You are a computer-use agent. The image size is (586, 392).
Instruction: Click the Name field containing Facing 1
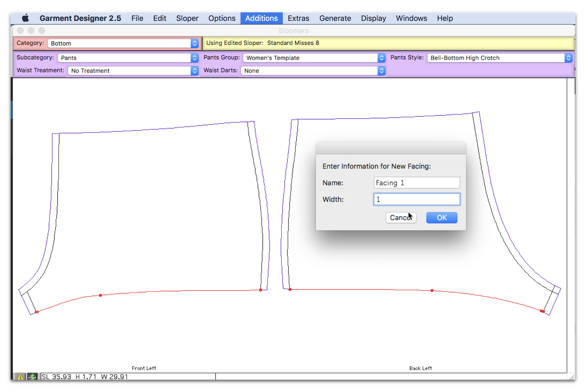point(417,183)
